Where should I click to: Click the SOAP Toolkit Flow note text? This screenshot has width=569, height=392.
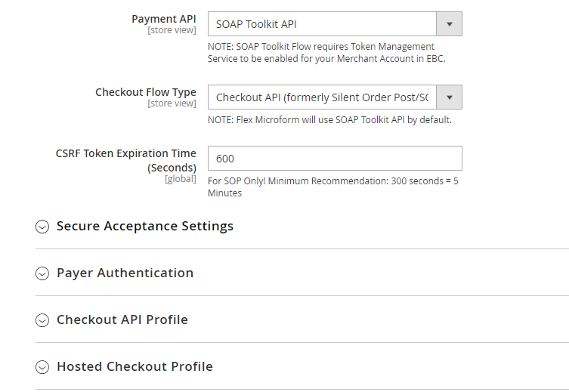(326, 52)
